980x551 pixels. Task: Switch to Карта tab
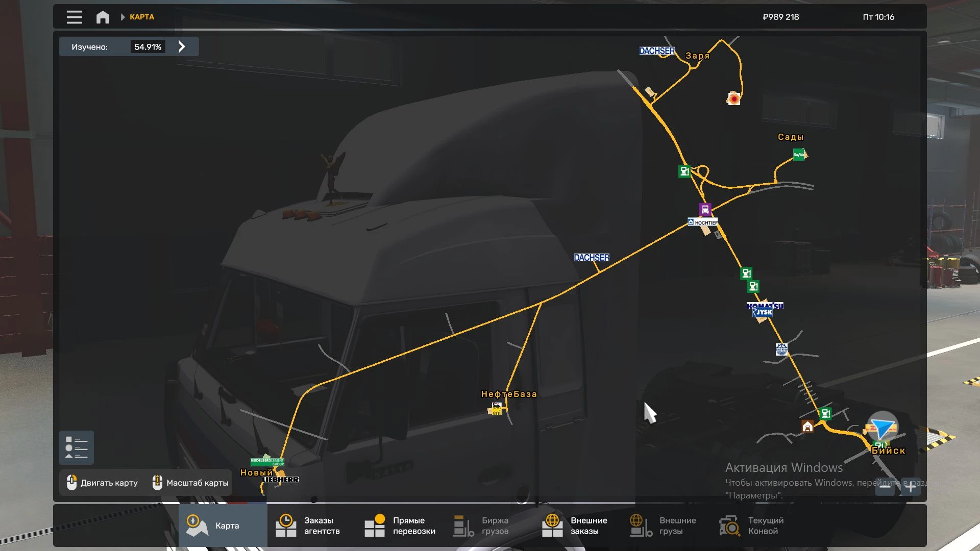coord(223,525)
